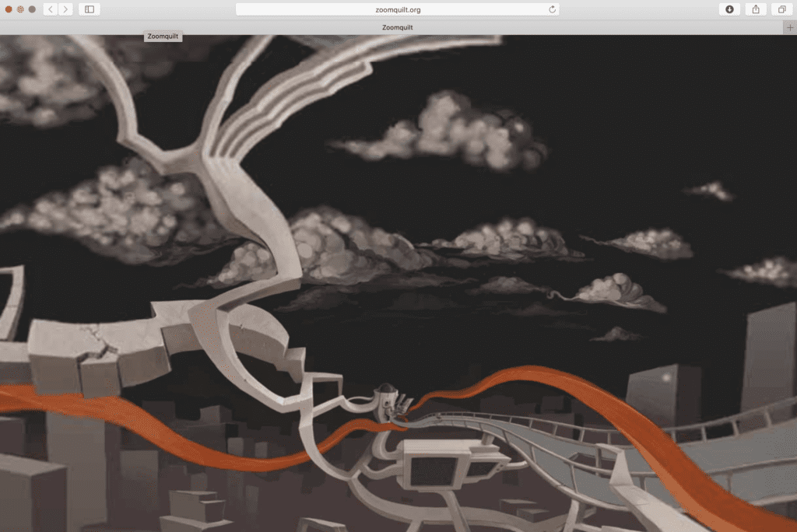This screenshot has width=797, height=532.
Task: Reload the zoomquilt.org page
Action: tap(552, 9)
